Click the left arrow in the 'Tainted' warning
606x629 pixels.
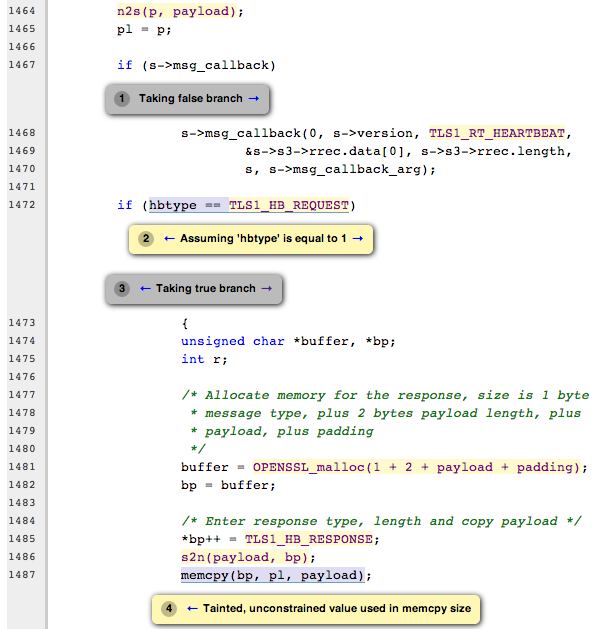click(193, 608)
